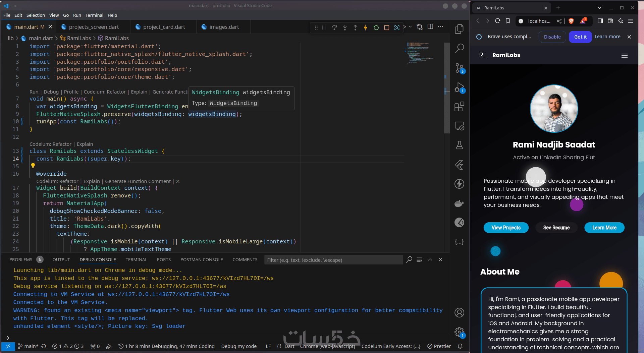
Task: Open the Extensions view in the activity bar
Action: (x=459, y=107)
